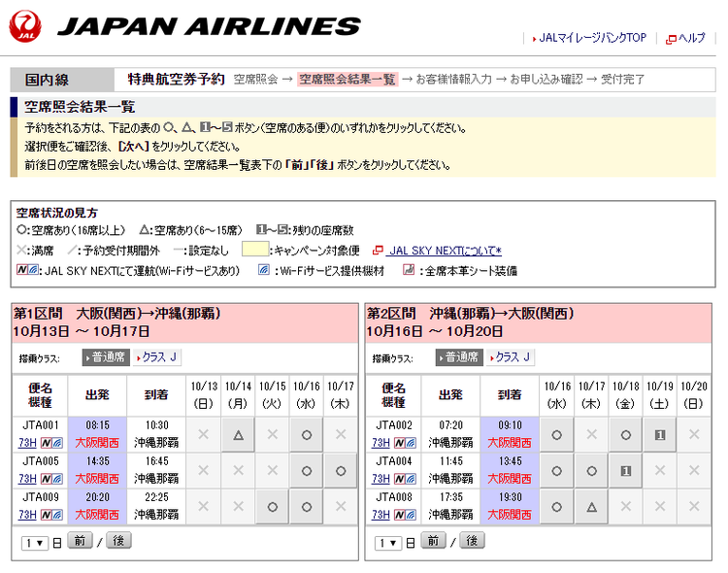Click legend Wi-Fiサービス提供機材 icon

pos(264,270)
